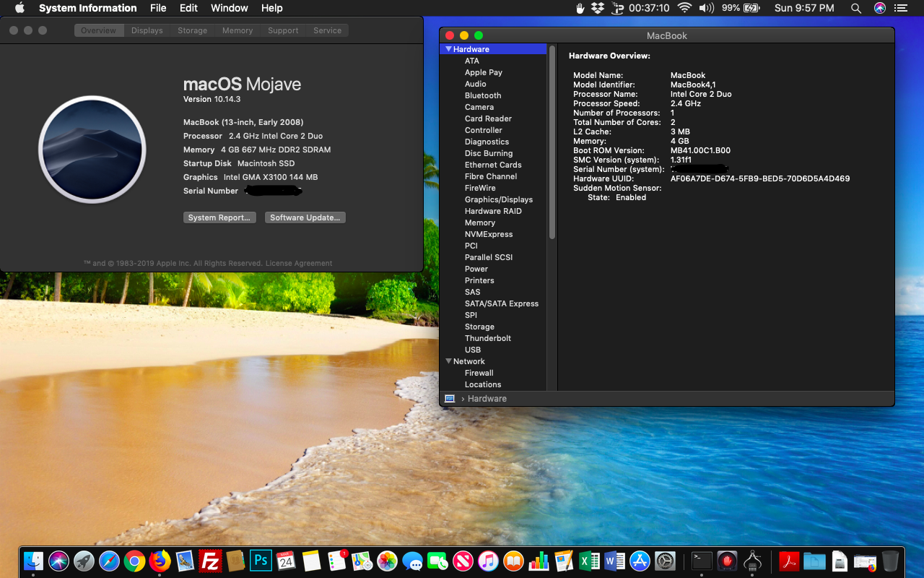
Task: Open Calendar icon showing 24
Action: pyautogui.click(x=286, y=561)
